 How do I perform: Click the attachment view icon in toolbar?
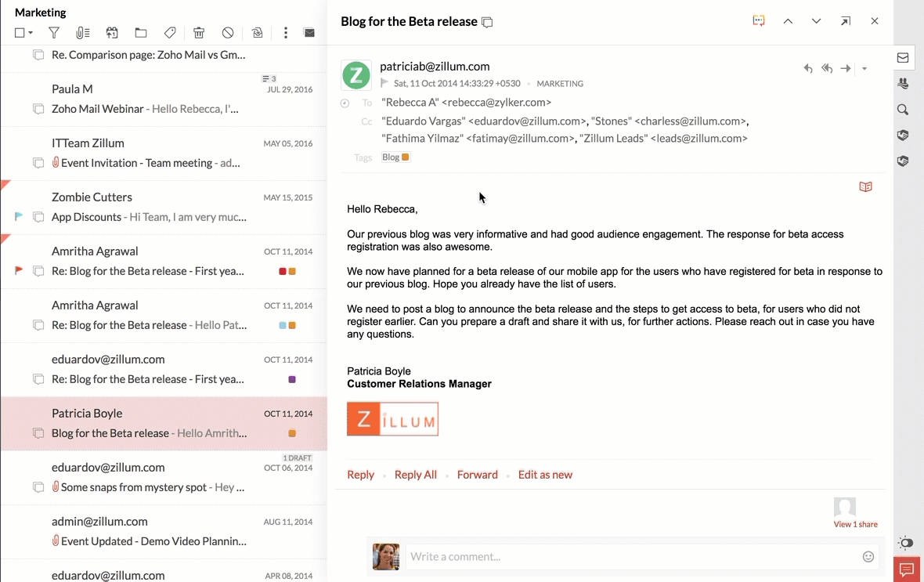click(x=82, y=33)
